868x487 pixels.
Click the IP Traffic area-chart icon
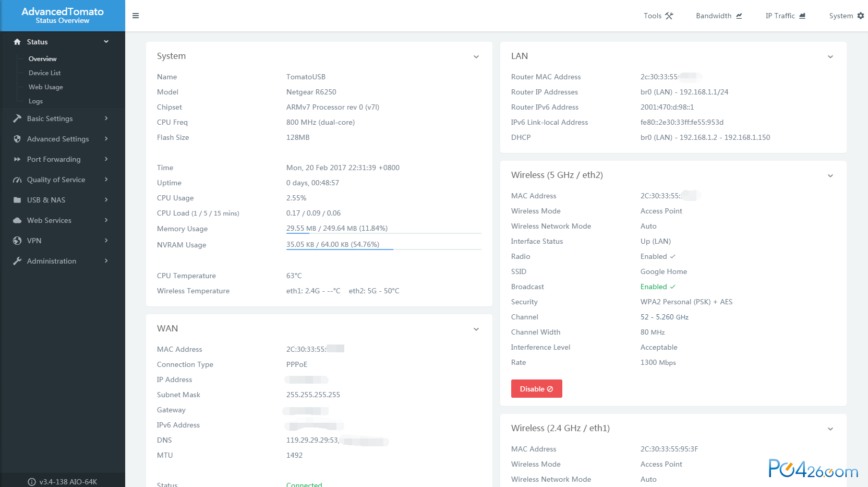coord(802,16)
